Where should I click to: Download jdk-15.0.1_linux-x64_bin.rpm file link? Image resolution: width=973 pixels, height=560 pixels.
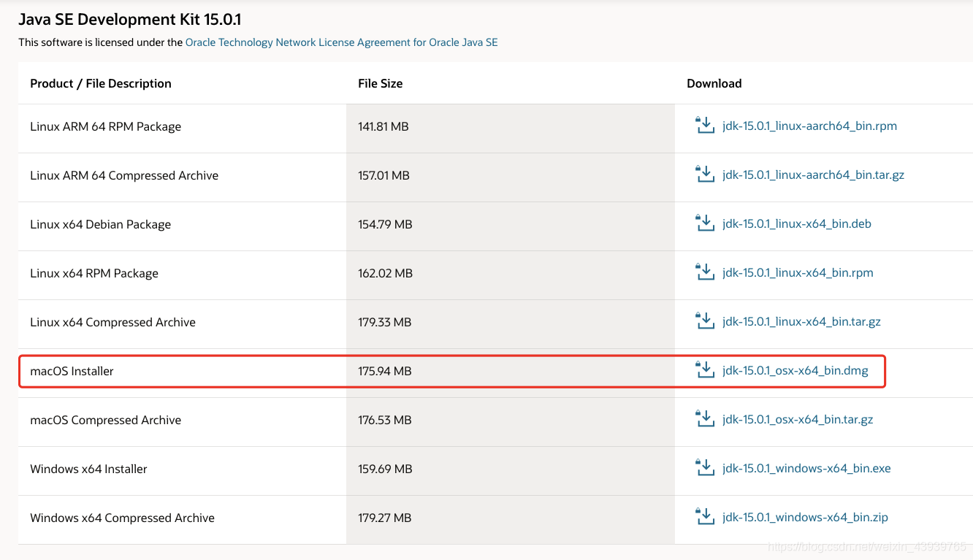798,273
